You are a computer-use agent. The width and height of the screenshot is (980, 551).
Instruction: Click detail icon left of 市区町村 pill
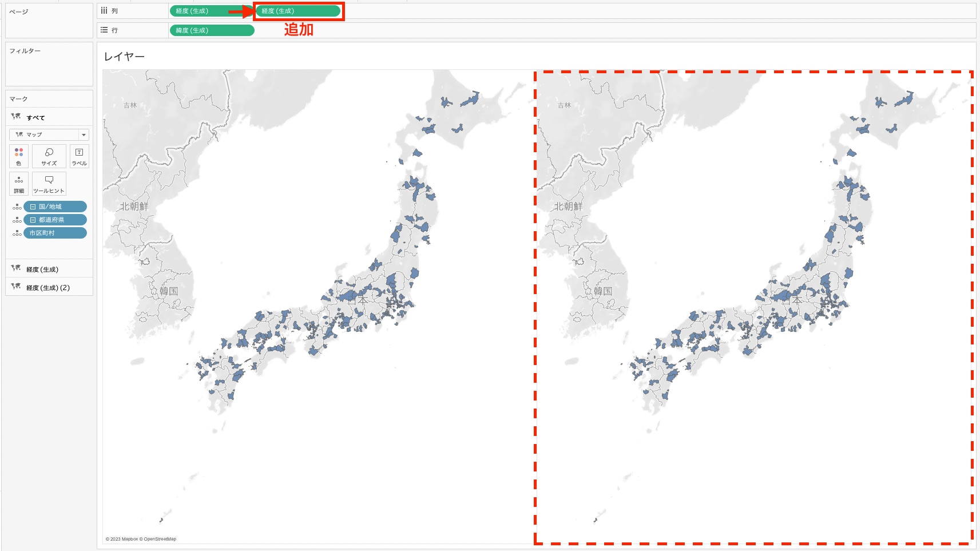pyautogui.click(x=17, y=233)
